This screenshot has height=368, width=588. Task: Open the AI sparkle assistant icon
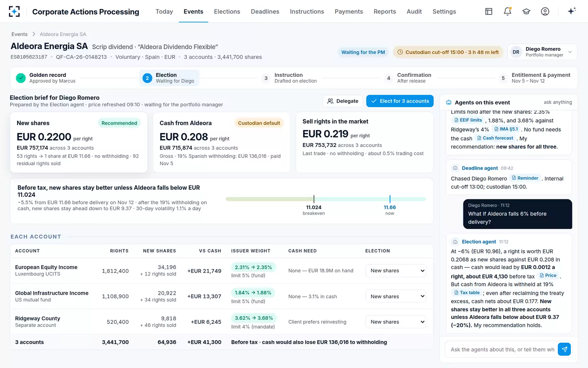(572, 11)
